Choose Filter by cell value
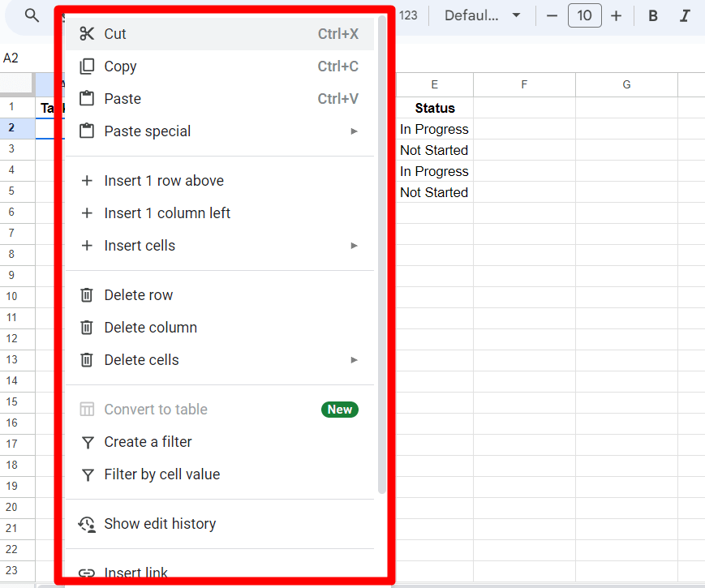Screen dimensions: 705x588 162,474
